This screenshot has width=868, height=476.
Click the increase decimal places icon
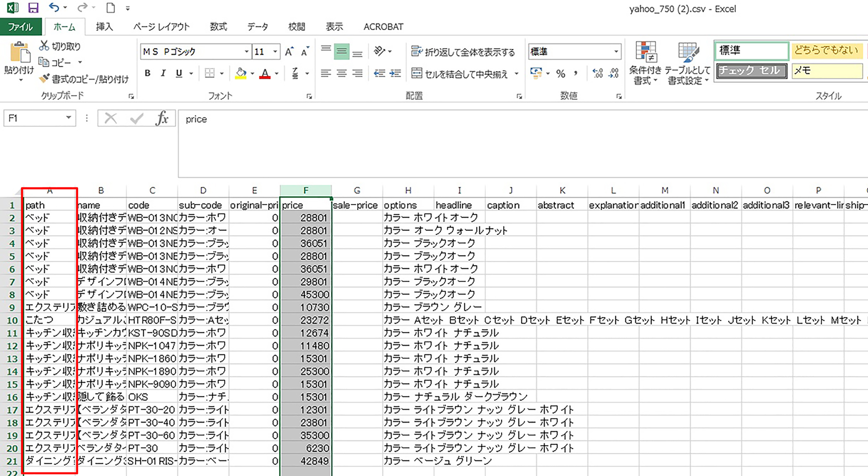click(598, 73)
